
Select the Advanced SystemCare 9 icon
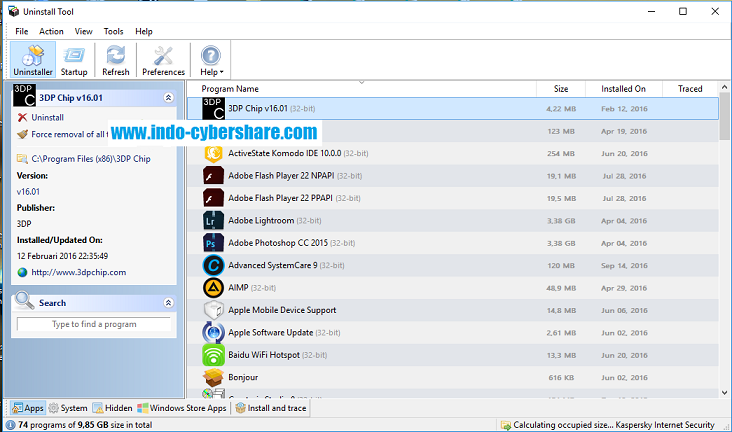(x=213, y=265)
